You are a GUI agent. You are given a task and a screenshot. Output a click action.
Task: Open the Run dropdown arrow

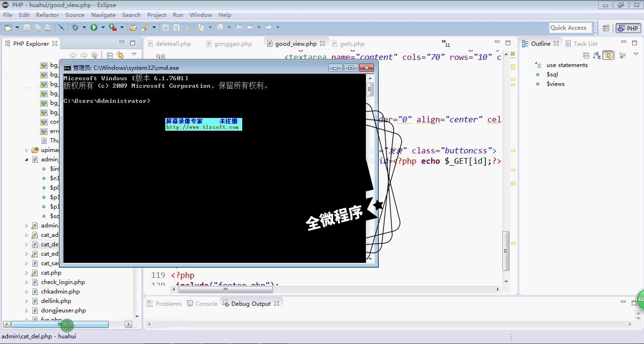[x=102, y=28]
